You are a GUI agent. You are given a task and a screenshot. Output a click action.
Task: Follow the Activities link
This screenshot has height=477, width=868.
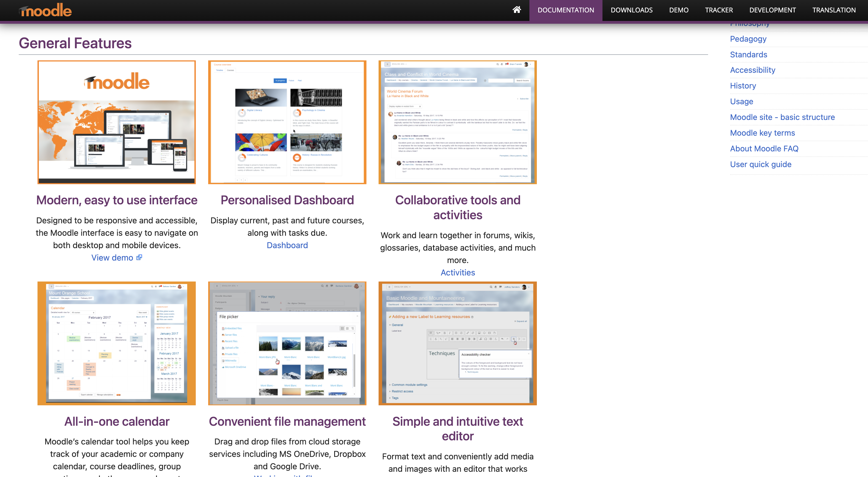[x=458, y=272]
